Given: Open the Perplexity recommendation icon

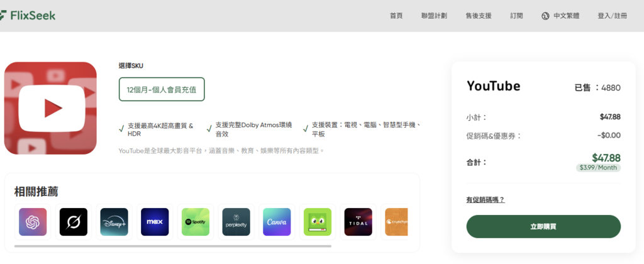Looking at the screenshot, I should (236, 222).
